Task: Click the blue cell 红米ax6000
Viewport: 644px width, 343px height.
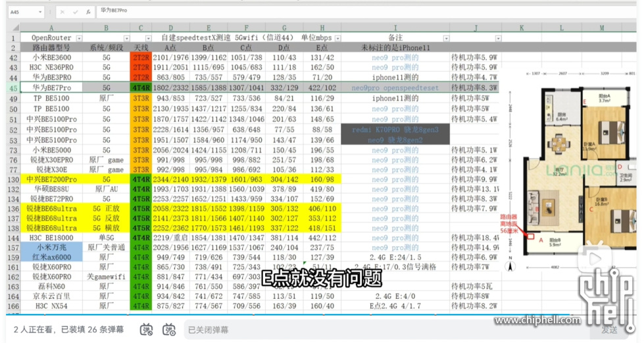Action: [52, 257]
